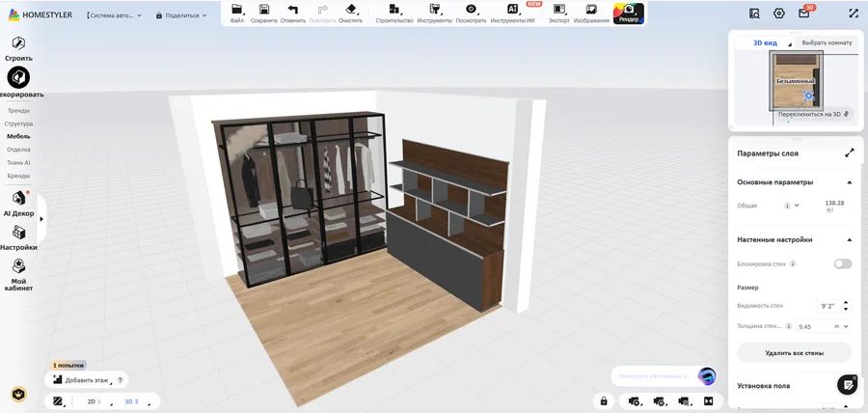The image size is (868, 413).
Task: Open the search catalog icon top right
Action: click(754, 14)
